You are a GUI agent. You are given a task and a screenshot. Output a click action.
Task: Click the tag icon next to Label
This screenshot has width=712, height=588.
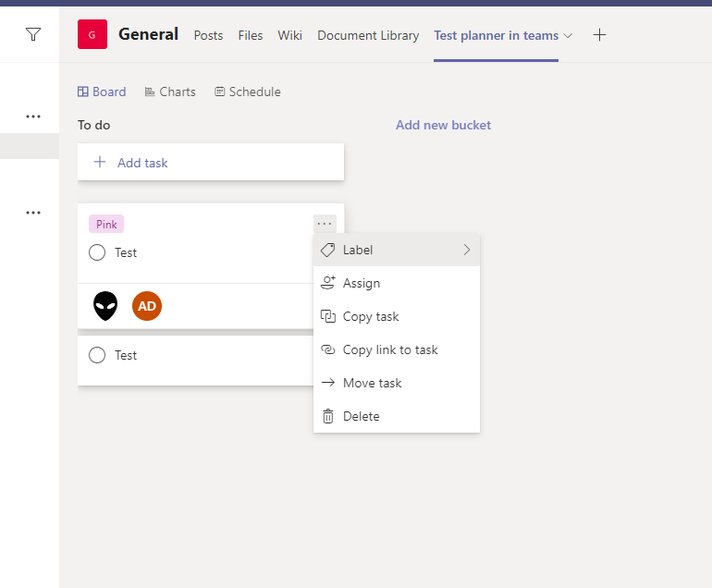(328, 250)
